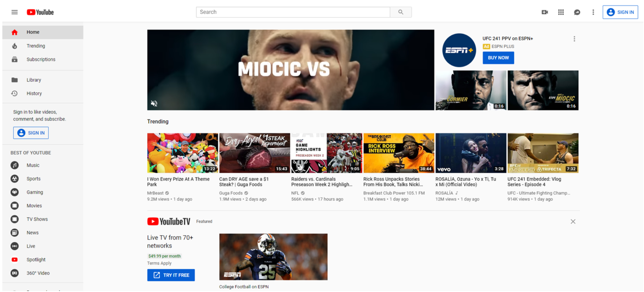Open the YouTube apps grid
The width and height of the screenshot is (644, 292).
561,12
